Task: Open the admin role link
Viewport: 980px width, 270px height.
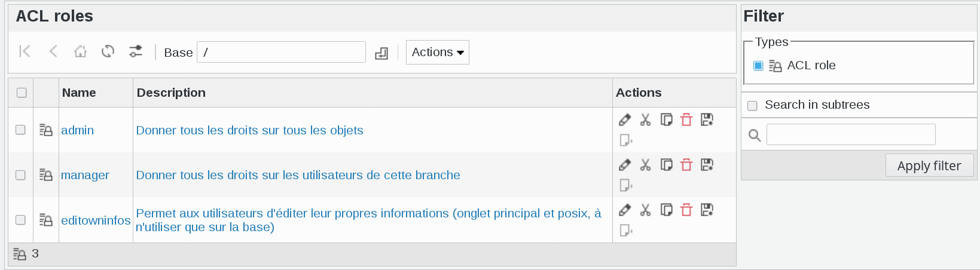Action: 77,130
